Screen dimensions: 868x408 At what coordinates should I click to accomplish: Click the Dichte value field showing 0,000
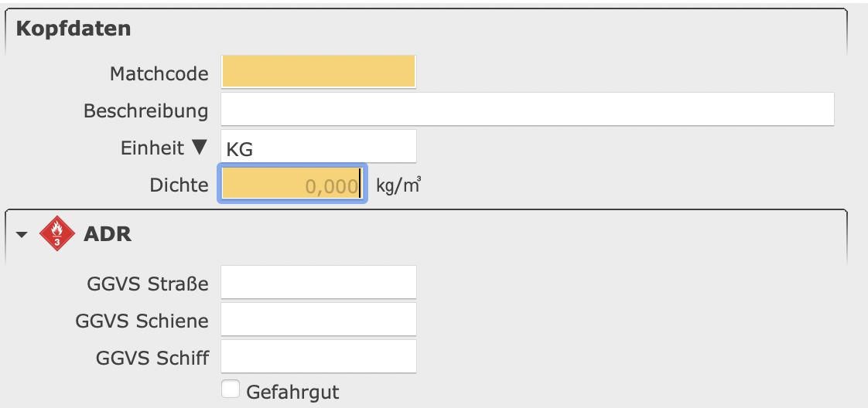coord(292,185)
